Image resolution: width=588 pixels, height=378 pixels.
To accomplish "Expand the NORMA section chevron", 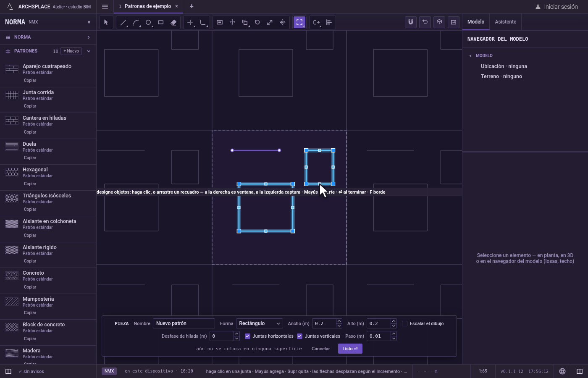I will [x=89, y=37].
